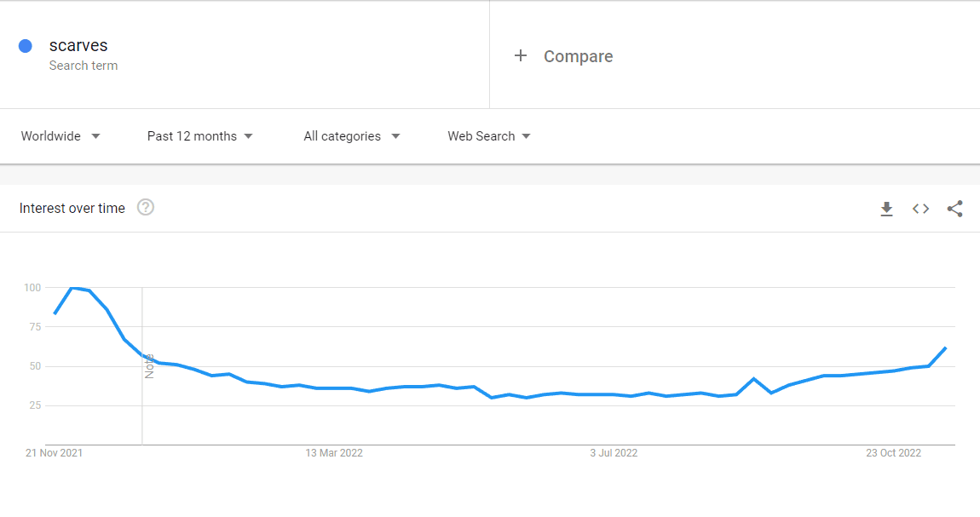The height and width of the screenshot is (517, 980).
Task: Click the Search term subtitle text
Action: tap(84, 66)
